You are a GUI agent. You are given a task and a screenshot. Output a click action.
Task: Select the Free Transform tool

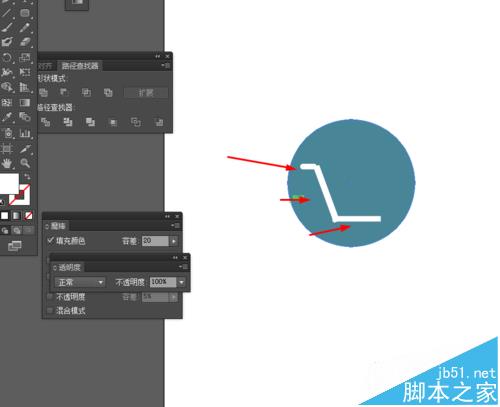(x=25, y=72)
